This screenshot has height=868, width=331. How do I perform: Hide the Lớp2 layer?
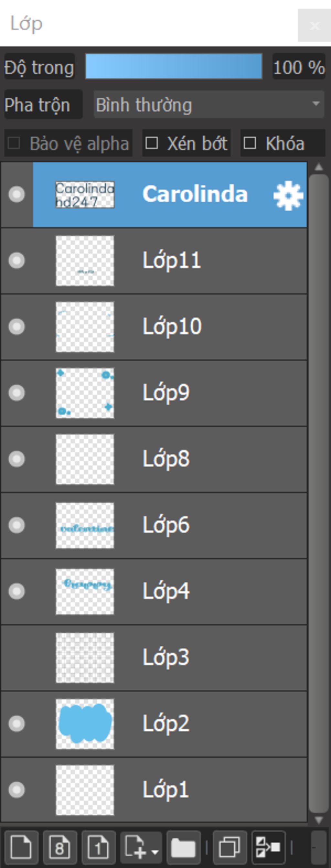pos(16,724)
